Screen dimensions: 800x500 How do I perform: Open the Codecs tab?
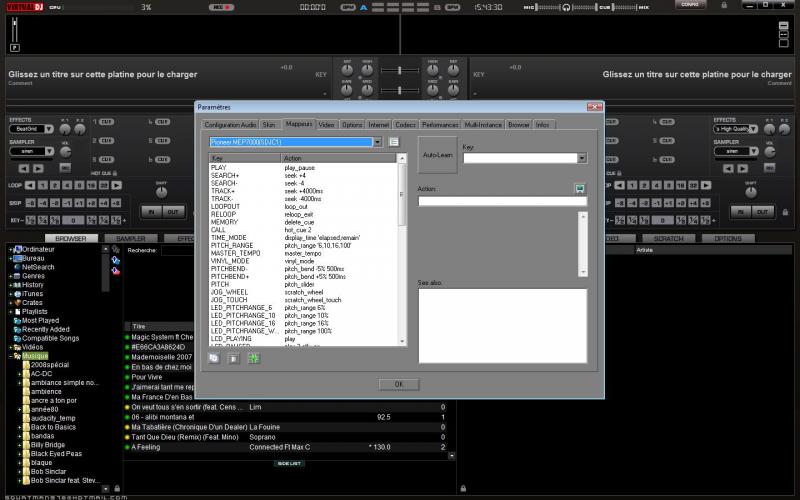tap(405, 125)
